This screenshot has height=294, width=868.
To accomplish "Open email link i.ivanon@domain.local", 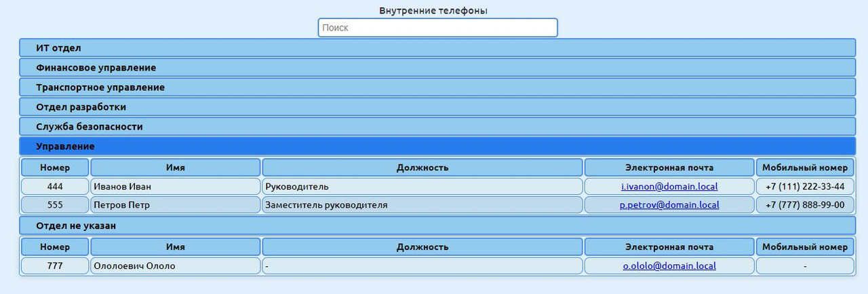I will pos(669,187).
